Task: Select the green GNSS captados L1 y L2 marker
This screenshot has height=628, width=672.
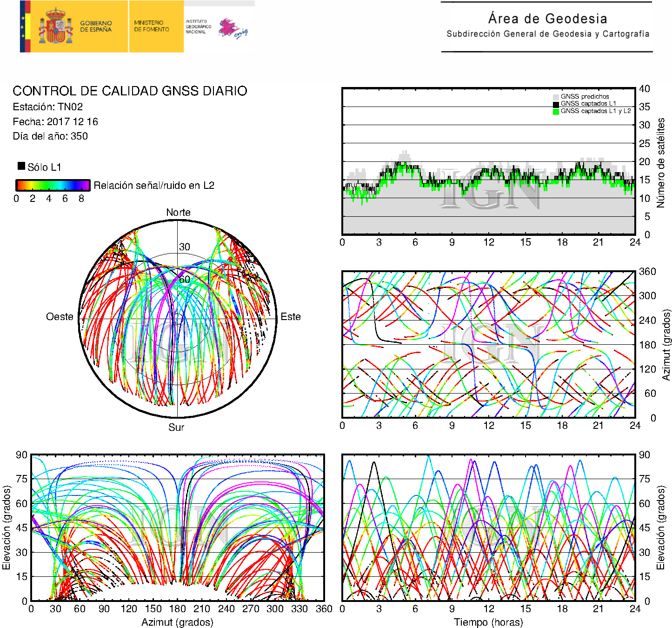Action: click(556, 111)
